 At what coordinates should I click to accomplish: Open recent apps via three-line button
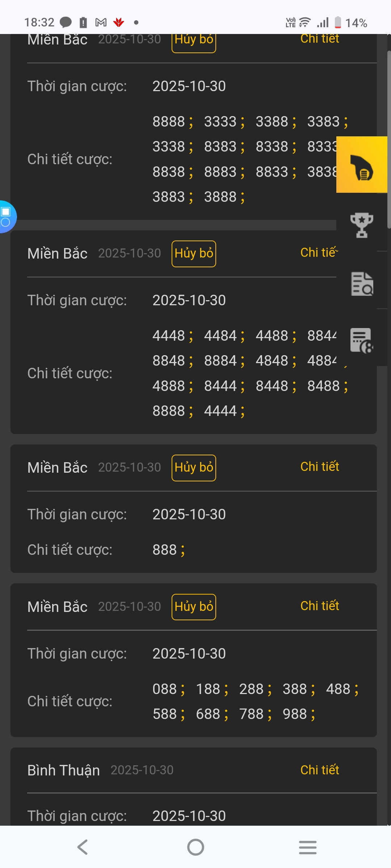pyautogui.click(x=308, y=847)
